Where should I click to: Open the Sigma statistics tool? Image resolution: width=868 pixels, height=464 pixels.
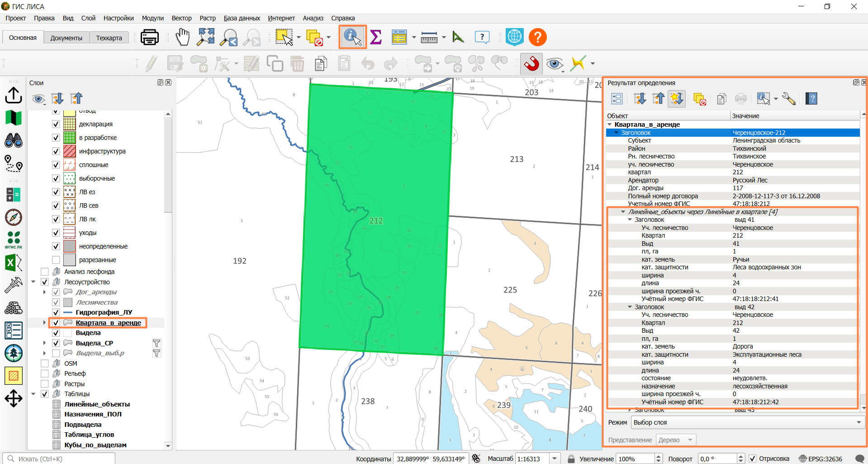[x=376, y=37]
